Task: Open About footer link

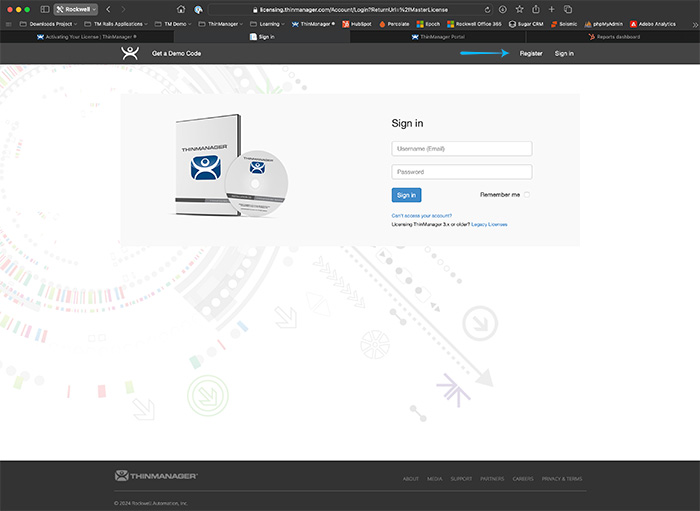Action: click(x=411, y=479)
